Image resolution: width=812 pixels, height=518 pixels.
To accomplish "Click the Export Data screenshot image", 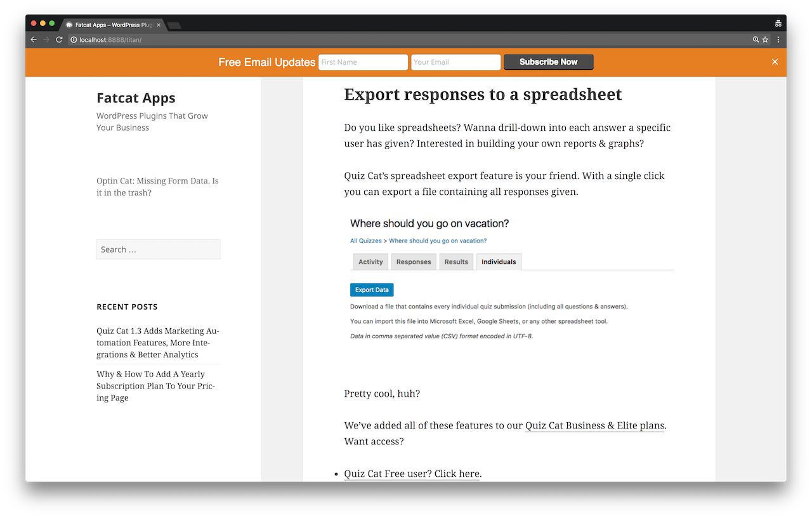I will coord(511,279).
